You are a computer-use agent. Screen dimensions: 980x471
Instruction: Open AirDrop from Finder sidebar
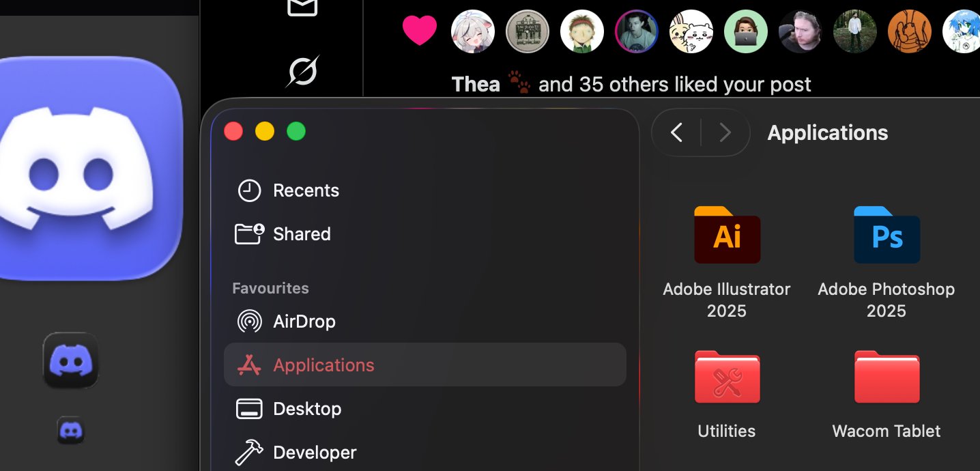click(x=424, y=322)
